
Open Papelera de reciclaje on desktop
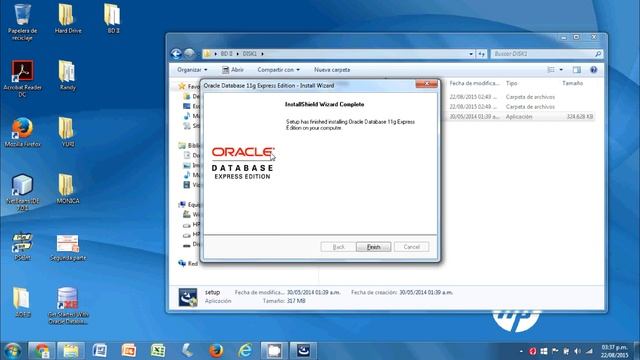22,21
